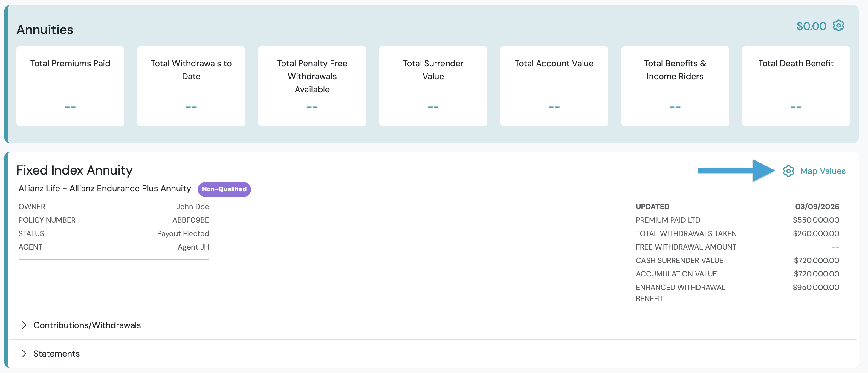This screenshot has width=868, height=373.
Task: Click the Fixed Index Annuity heading
Action: coord(74,170)
